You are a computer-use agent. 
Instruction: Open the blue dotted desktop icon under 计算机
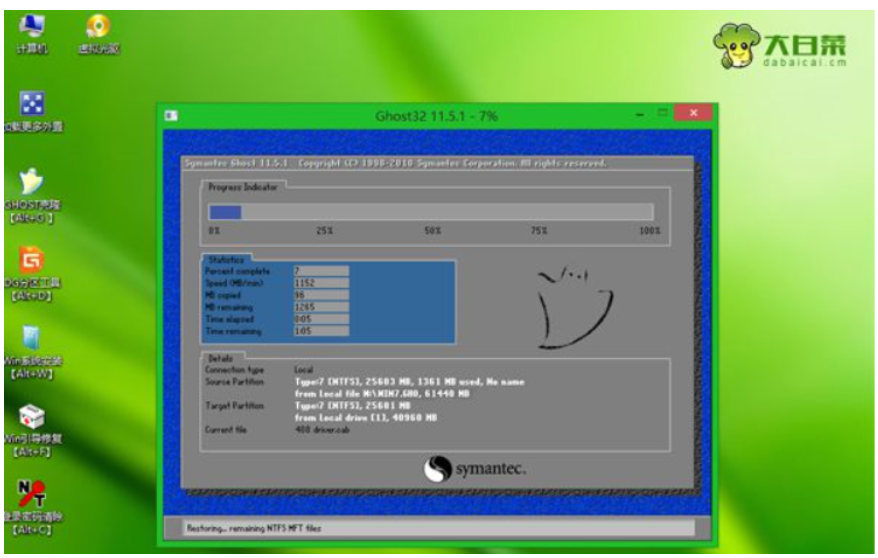[x=32, y=111]
